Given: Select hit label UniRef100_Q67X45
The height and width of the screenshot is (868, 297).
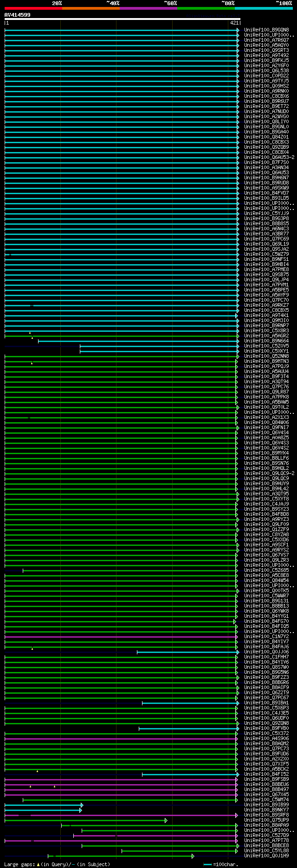Looking at the screenshot, I should pos(266,795).
